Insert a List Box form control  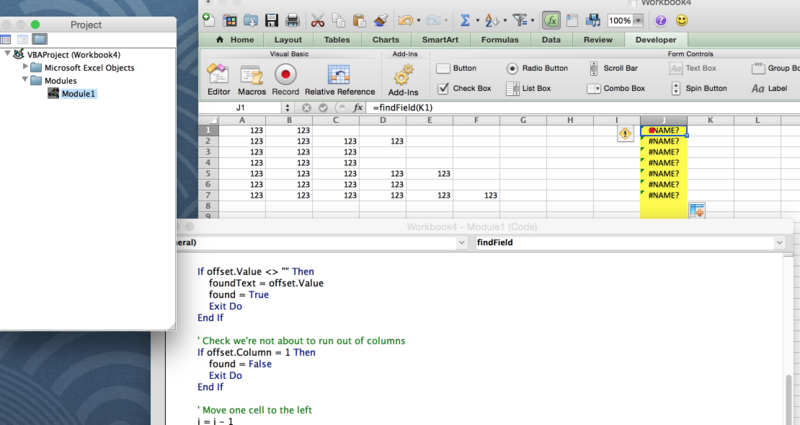[x=529, y=88]
